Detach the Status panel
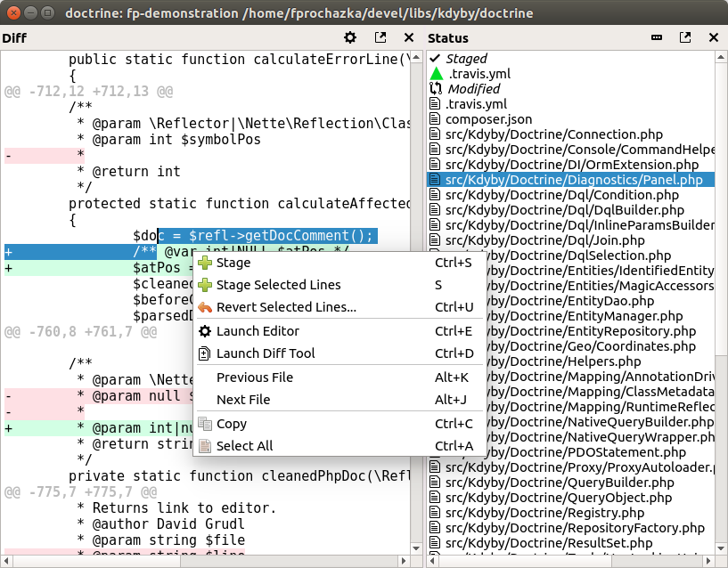Screen dimensions: 728x568 click(685, 37)
